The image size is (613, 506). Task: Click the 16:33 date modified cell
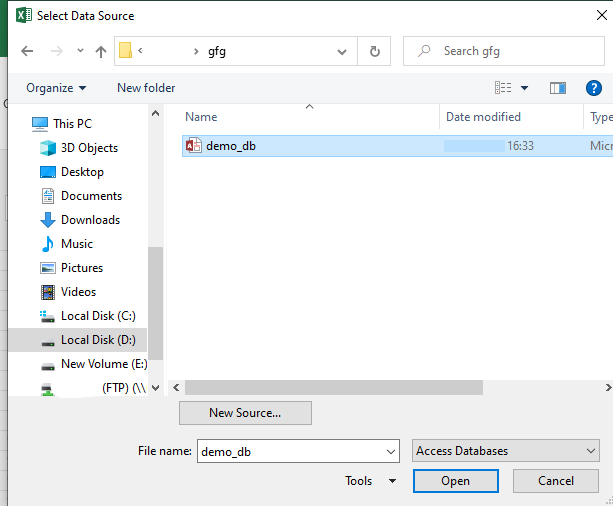(x=520, y=146)
